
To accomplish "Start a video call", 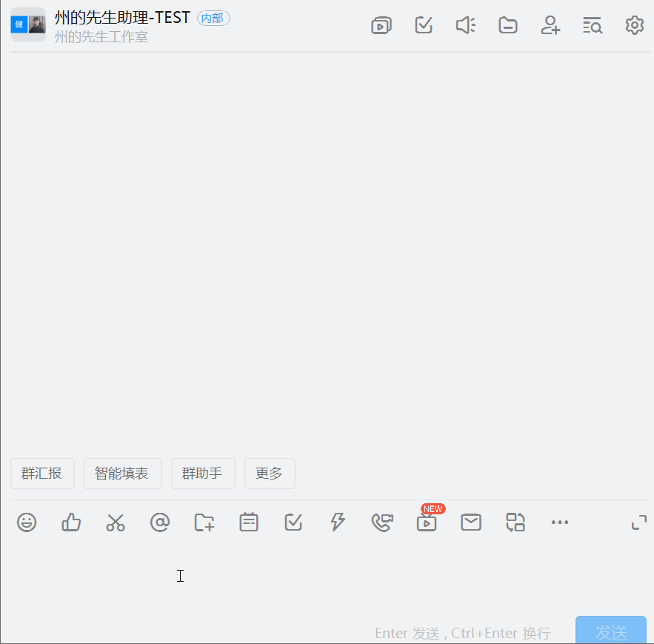I will (x=382, y=522).
